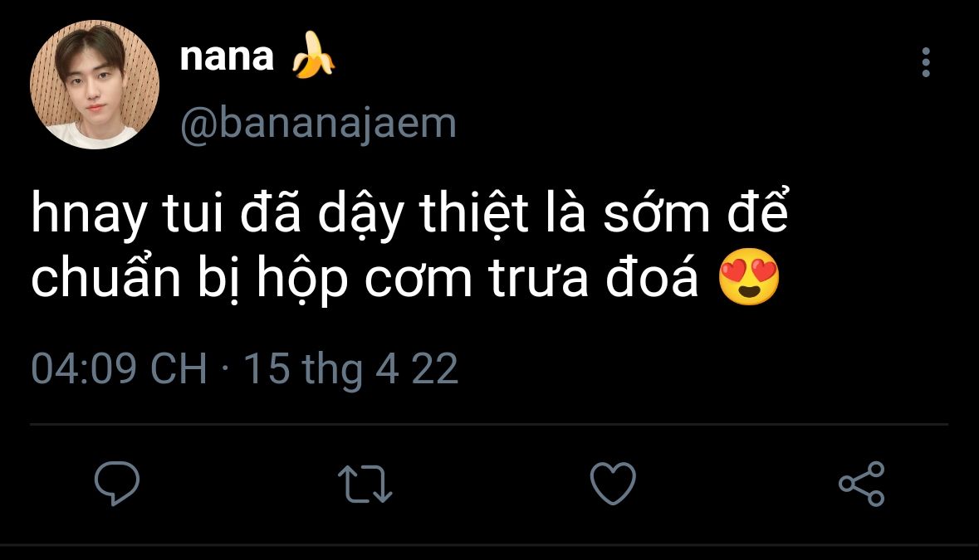Click the word dậy in tweet
Screen dimensions: 979x560
click(x=360, y=215)
